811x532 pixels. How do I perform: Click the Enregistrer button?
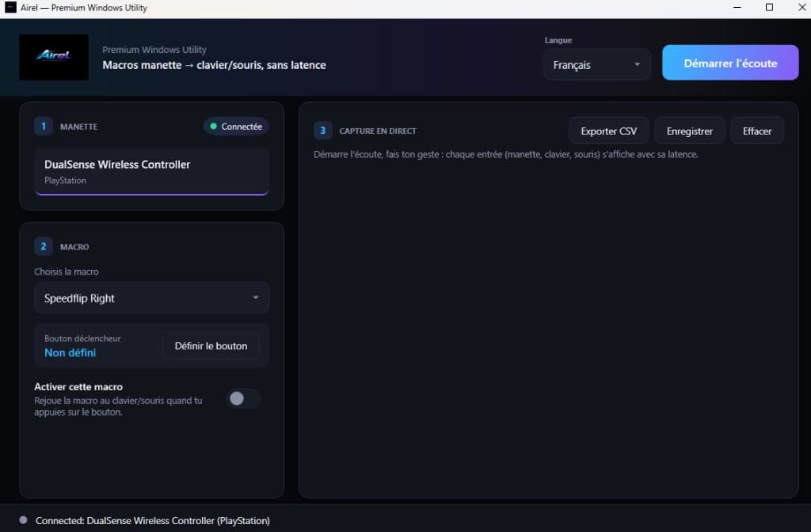pyautogui.click(x=690, y=131)
